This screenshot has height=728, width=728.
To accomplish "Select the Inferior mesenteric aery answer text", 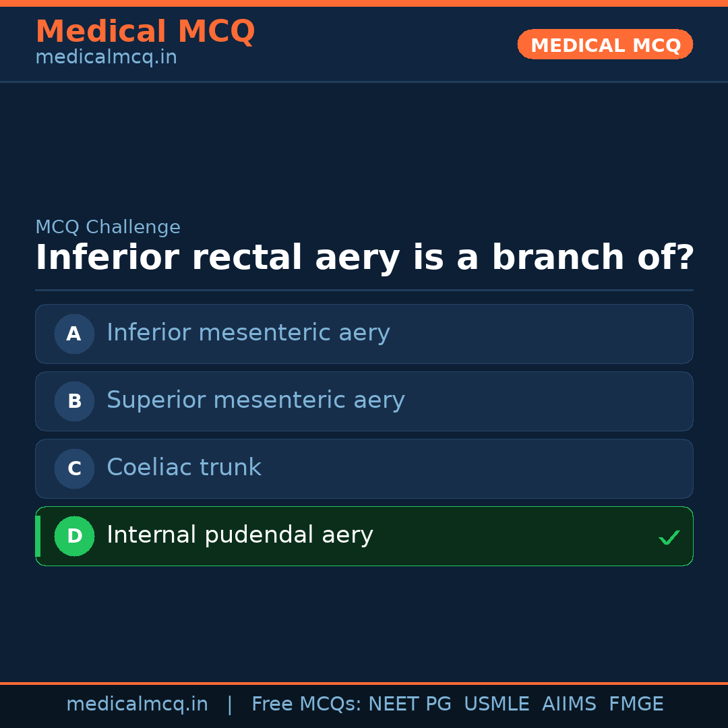I will (248, 333).
